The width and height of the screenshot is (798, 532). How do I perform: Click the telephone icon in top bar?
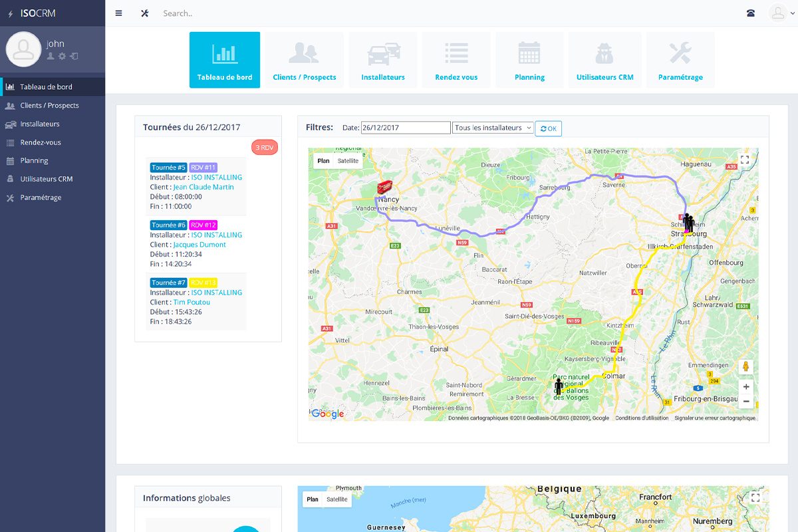point(751,13)
